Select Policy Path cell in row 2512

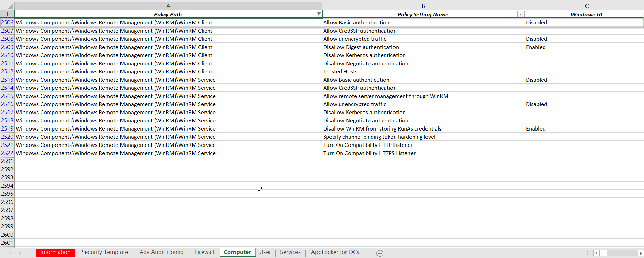pyautogui.click(x=168, y=71)
